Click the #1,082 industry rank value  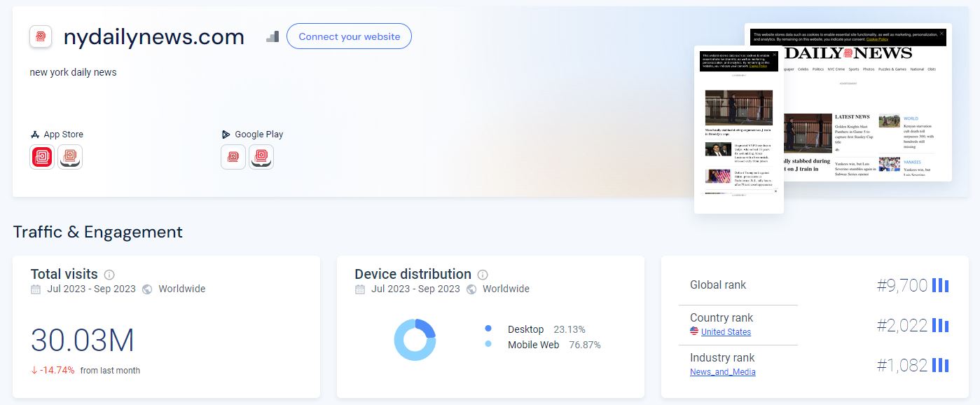[x=902, y=365]
